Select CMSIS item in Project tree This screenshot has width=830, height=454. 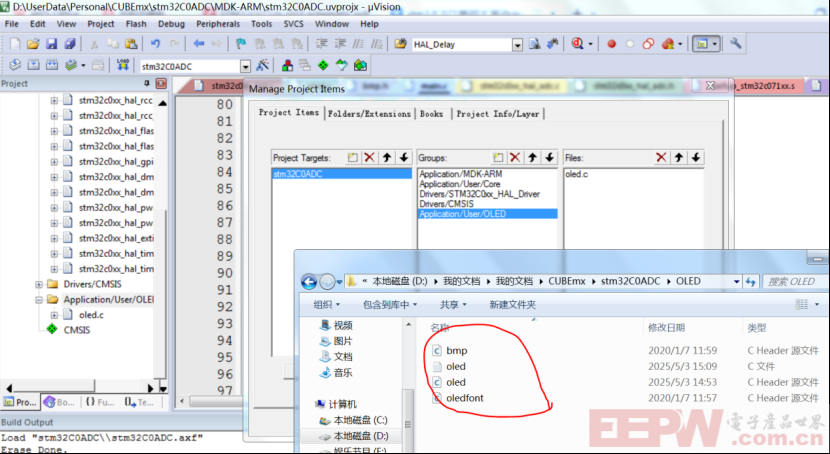(x=77, y=330)
